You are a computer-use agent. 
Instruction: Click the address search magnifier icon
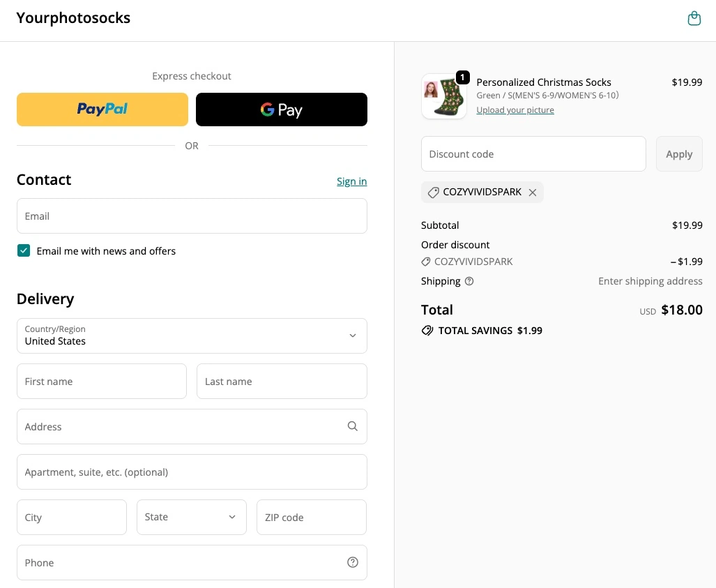(x=352, y=426)
